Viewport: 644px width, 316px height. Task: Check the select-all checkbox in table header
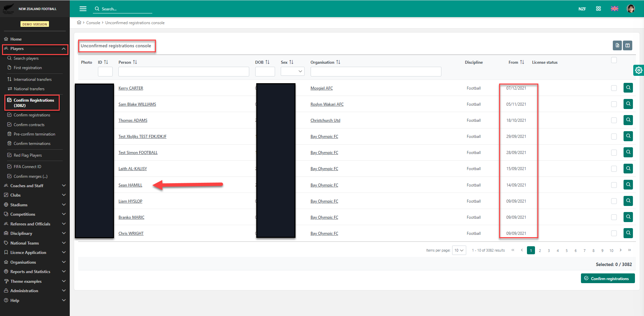click(x=614, y=60)
